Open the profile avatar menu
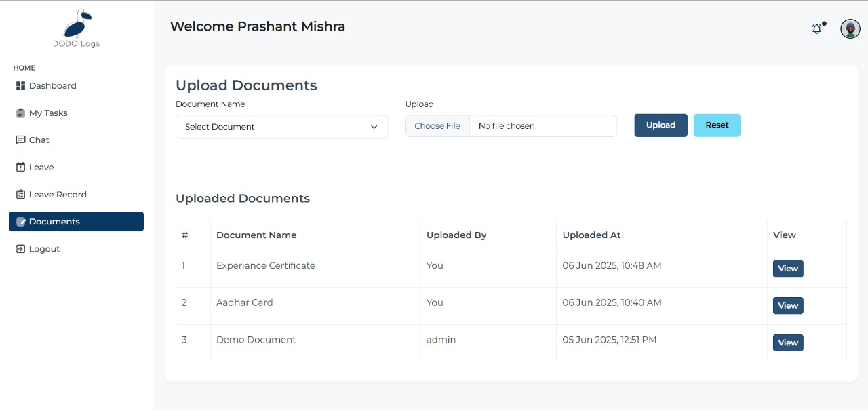The width and height of the screenshot is (868, 411). click(x=850, y=28)
